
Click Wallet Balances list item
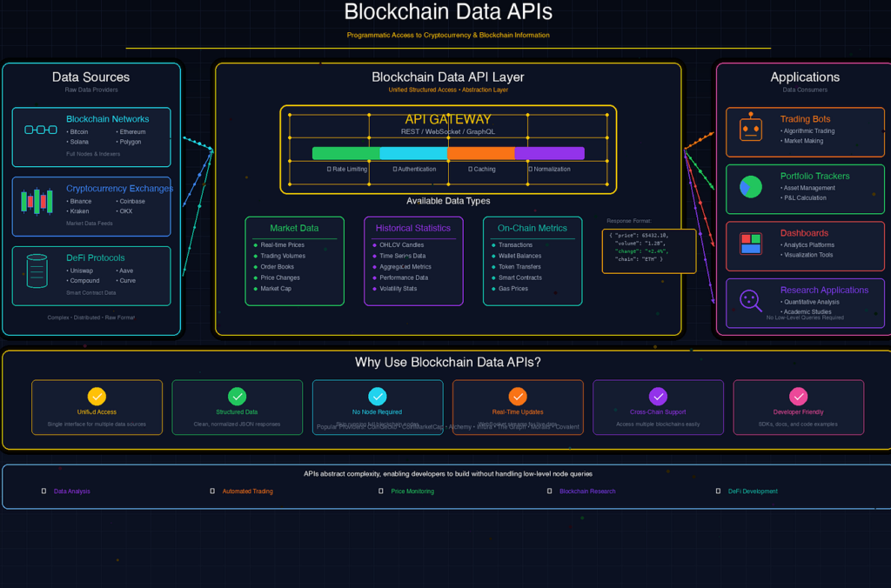520,256
